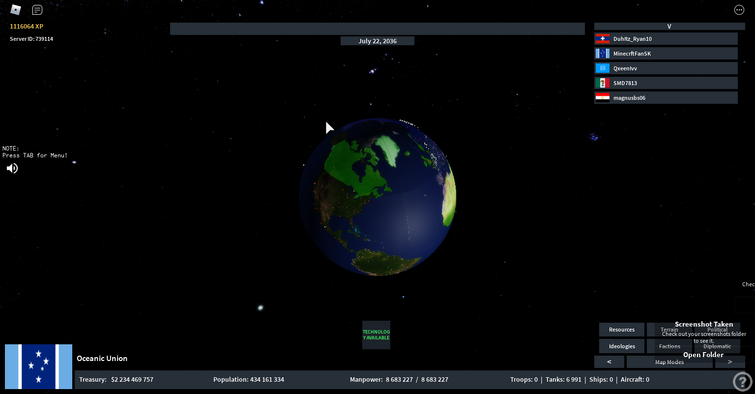Select MinecrftFanSK in player list

coord(666,53)
